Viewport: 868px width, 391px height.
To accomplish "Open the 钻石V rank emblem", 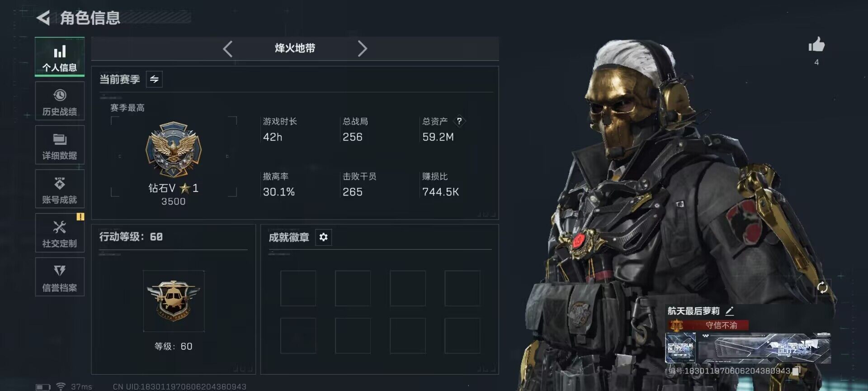I will 174,149.
